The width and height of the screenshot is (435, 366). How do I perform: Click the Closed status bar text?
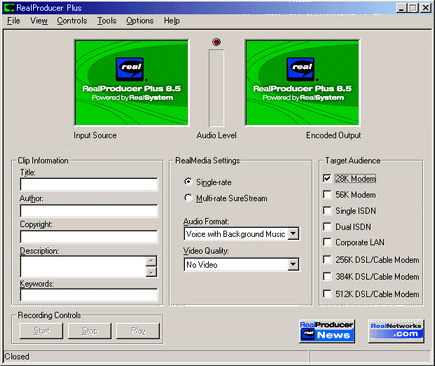(17, 356)
